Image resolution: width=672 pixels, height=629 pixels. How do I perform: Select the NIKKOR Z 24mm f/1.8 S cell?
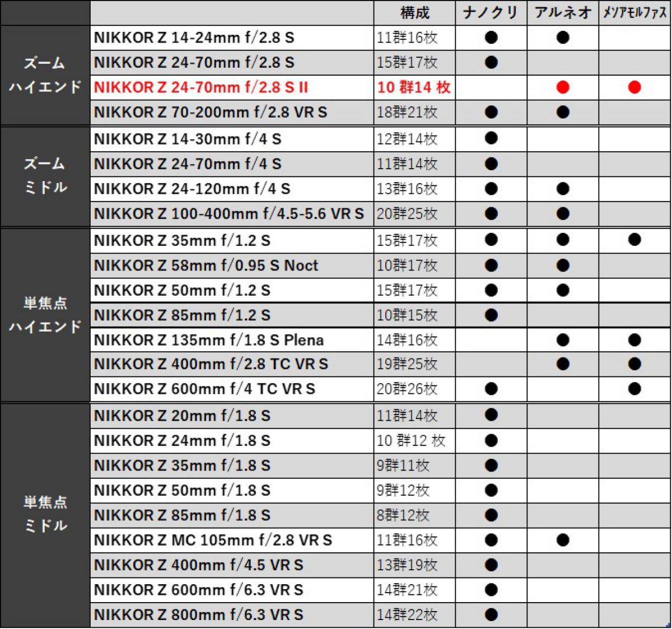(232, 441)
